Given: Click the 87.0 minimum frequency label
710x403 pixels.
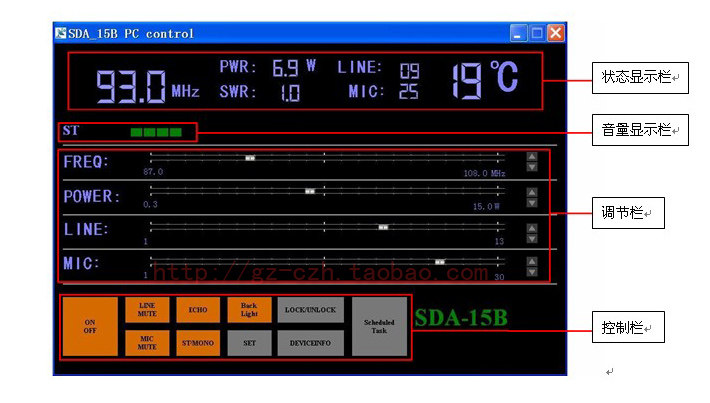Looking at the screenshot, I should click(153, 172).
